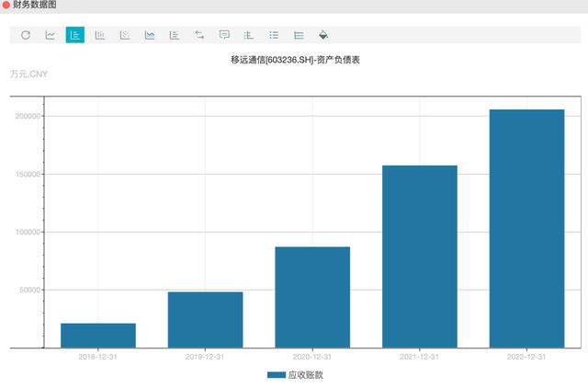Click the 100000 y-axis label
The image size is (588, 388).
(x=28, y=232)
